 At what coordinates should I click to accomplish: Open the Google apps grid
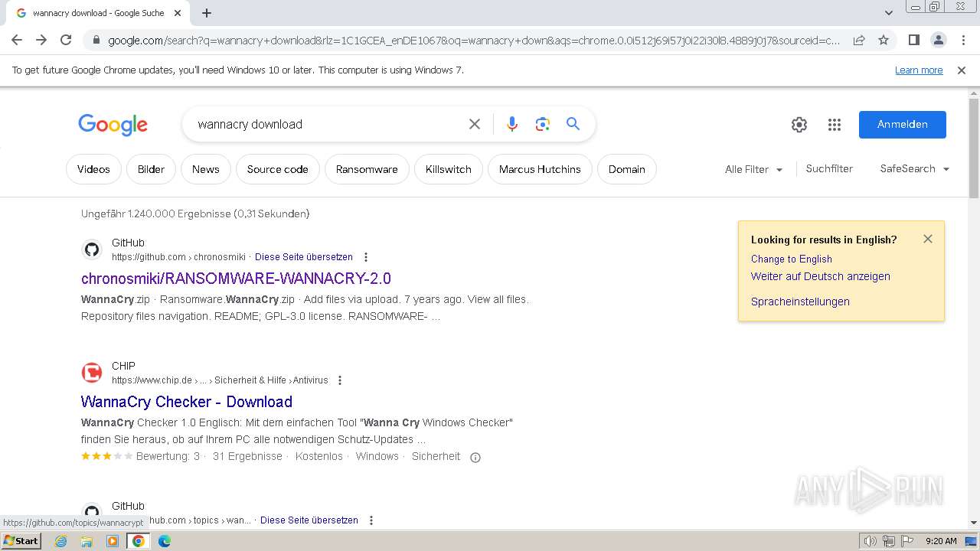[x=835, y=125]
